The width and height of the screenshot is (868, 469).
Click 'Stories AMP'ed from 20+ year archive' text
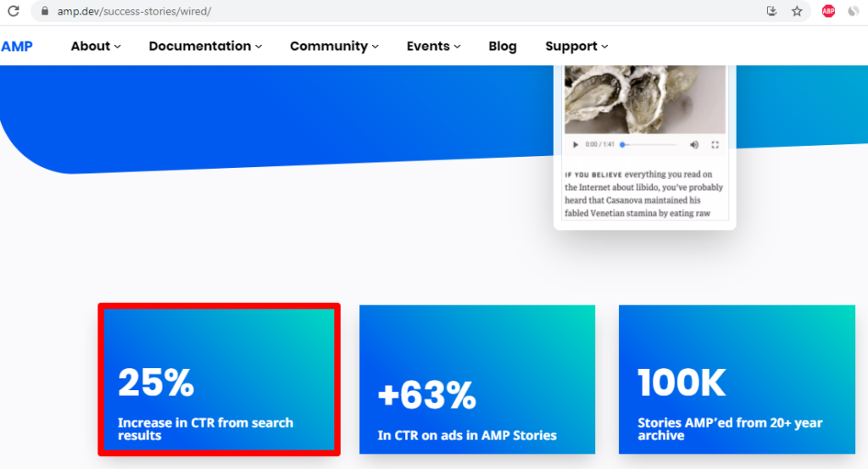click(730, 428)
